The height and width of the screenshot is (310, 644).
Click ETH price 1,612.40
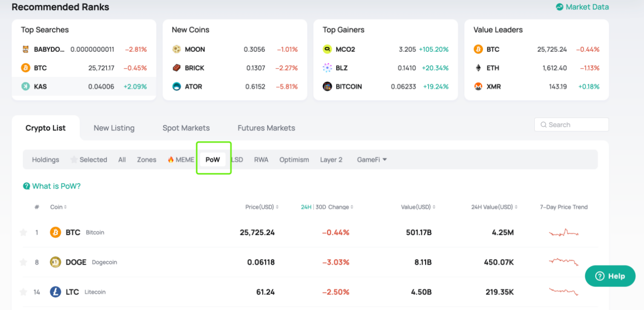click(x=554, y=68)
